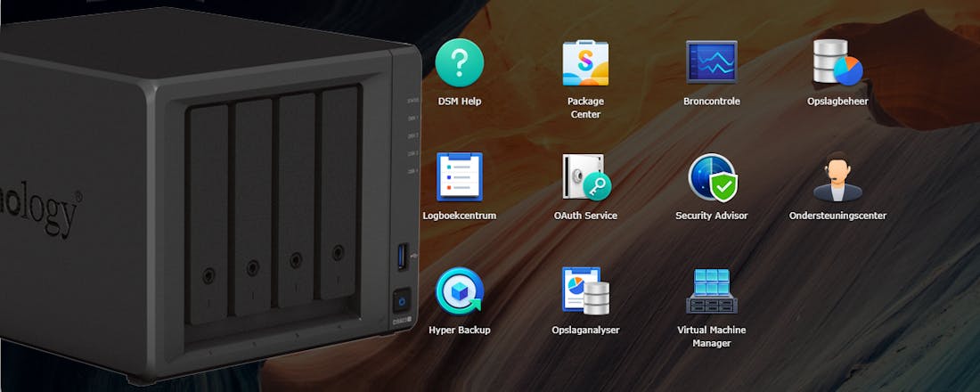
Task: Open the DSM Help icon
Action: pos(460,61)
